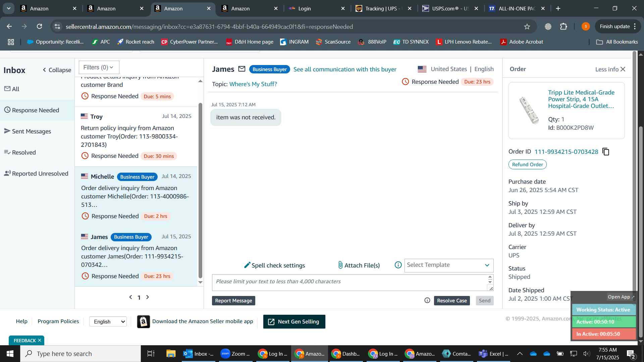Viewport: 644px width, 362px height.
Task: Click the Report Message button
Action: pos(233,300)
